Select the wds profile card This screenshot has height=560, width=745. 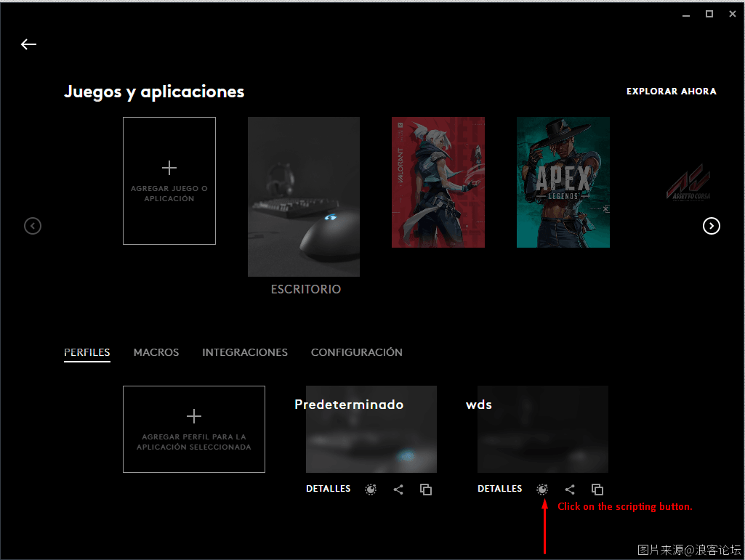point(543,429)
